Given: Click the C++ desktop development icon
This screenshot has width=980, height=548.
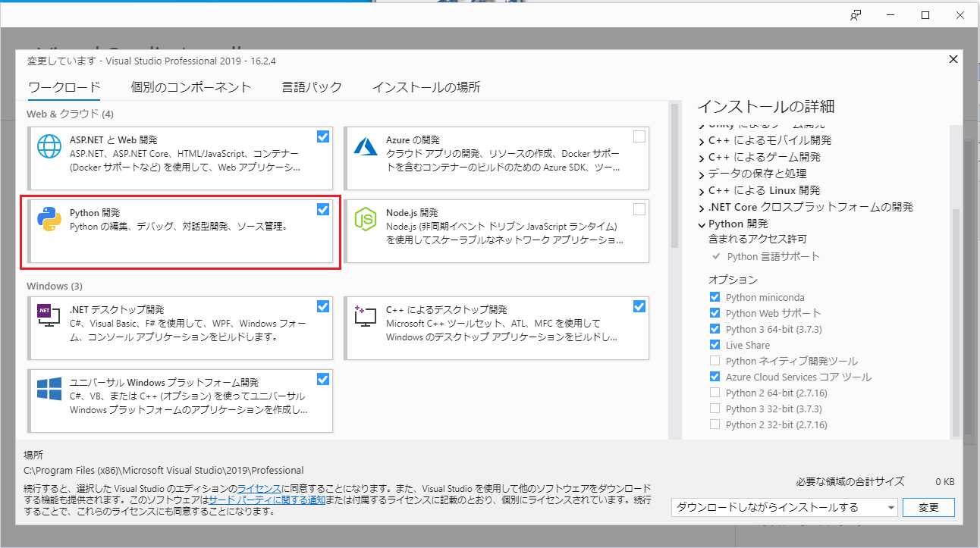Looking at the screenshot, I should click(366, 315).
